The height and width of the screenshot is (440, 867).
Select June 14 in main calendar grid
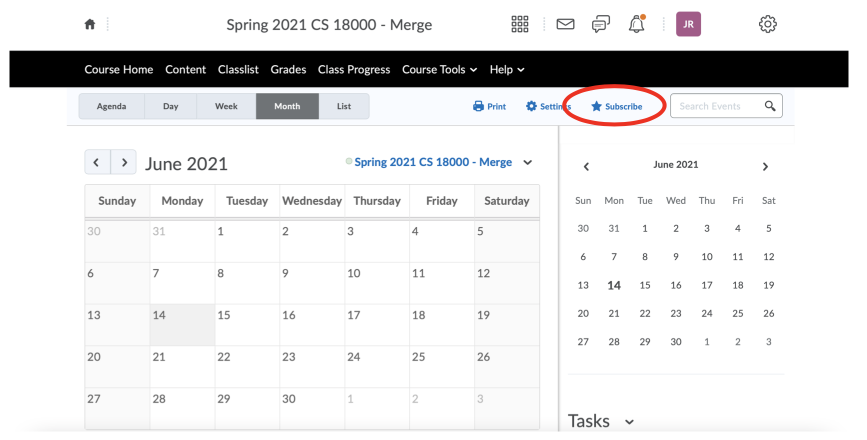182,325
